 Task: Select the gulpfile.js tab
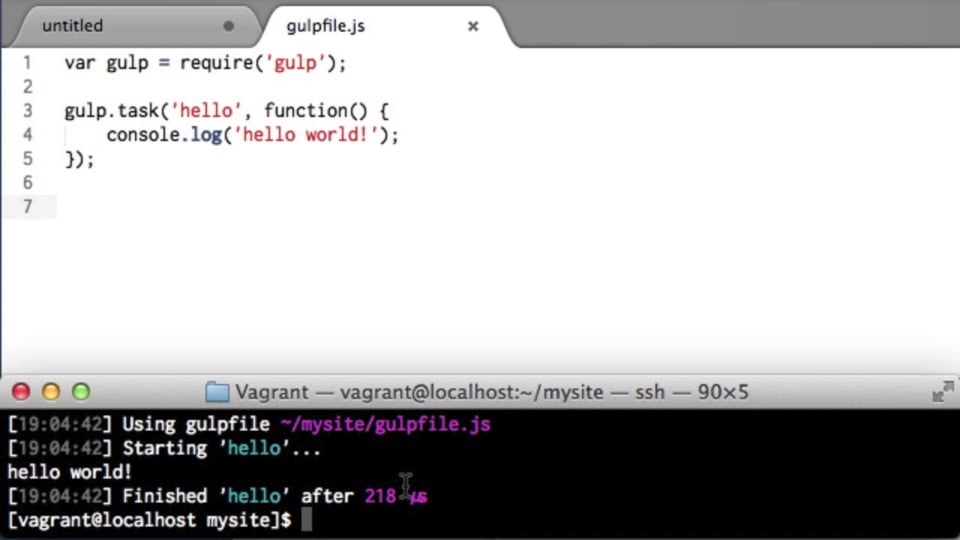click(x=326, y=26)
